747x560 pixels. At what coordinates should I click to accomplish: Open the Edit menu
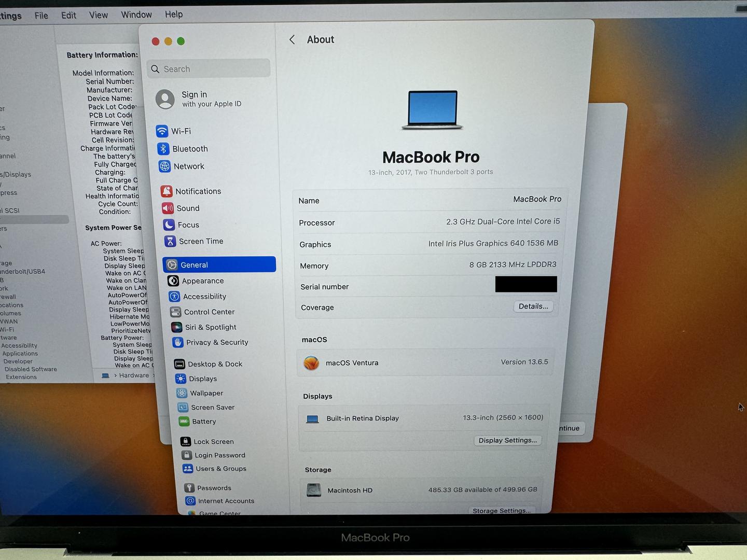(68, 15)
